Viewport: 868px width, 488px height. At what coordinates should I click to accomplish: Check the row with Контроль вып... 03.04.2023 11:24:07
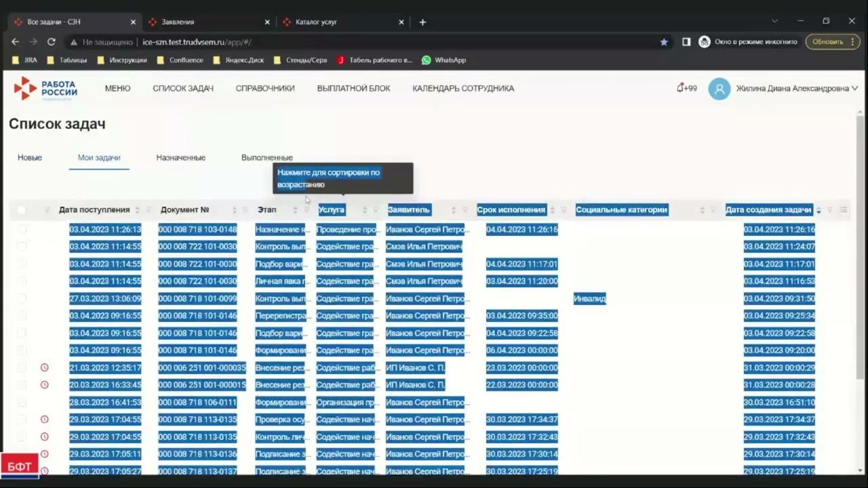[22, 247]
